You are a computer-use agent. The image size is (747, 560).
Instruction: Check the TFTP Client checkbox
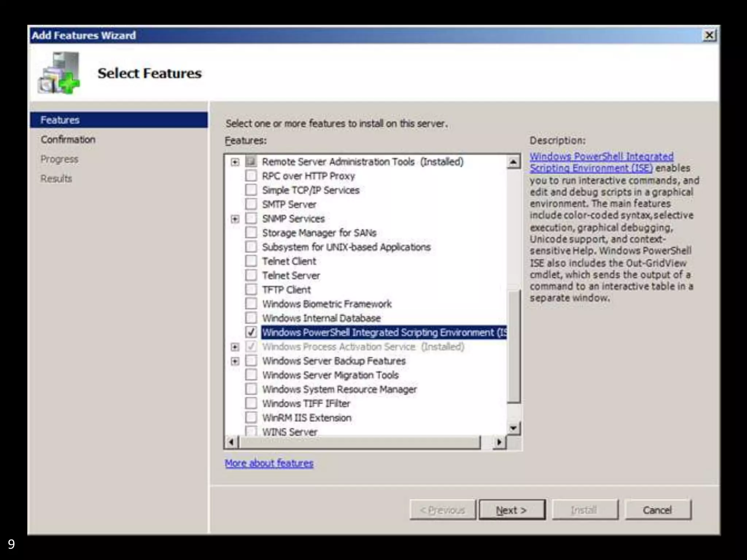pyautogui.click(x=251, y=289)
